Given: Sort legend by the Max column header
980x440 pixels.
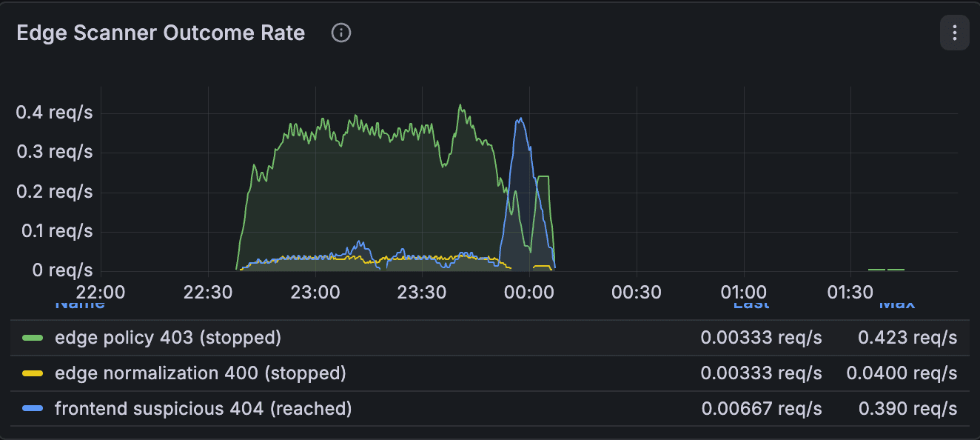Looking at the screenshot, I should pos(897,304).
